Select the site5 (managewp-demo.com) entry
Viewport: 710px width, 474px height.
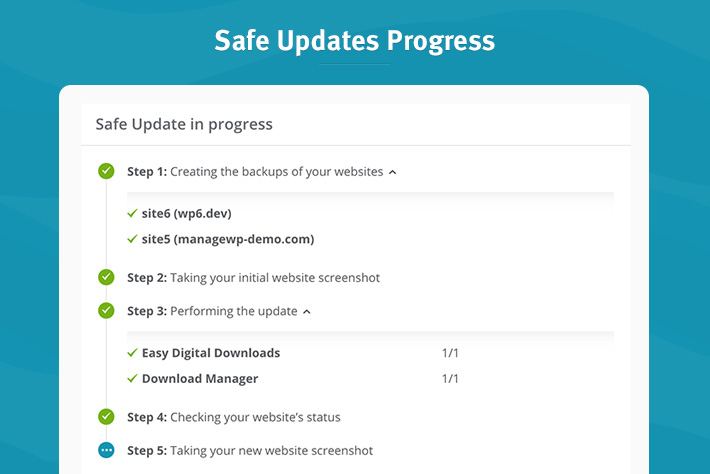(228, 239)
